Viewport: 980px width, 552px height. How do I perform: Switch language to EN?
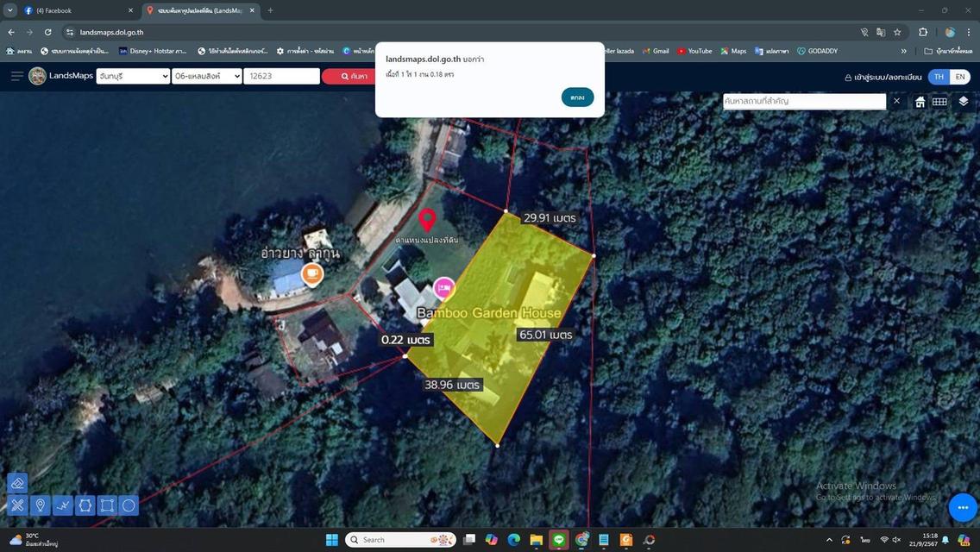[x=960, y=76]
